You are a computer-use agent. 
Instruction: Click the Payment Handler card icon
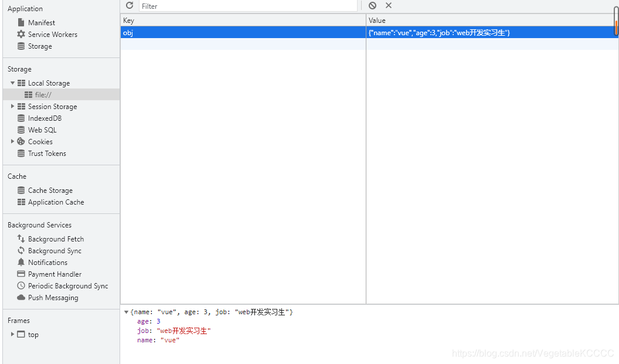coord(21,274)
